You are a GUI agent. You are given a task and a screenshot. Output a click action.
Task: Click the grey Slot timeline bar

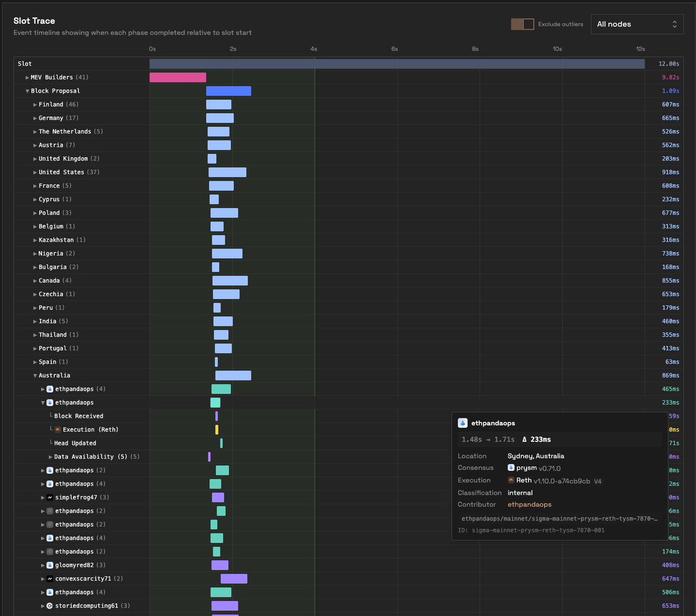pyautogui.click(x=397, y=64)
